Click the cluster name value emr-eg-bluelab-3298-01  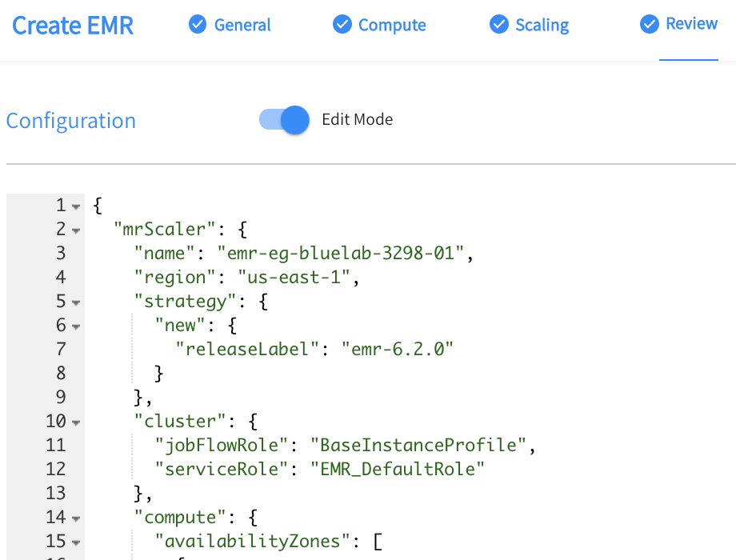[341, 254]
